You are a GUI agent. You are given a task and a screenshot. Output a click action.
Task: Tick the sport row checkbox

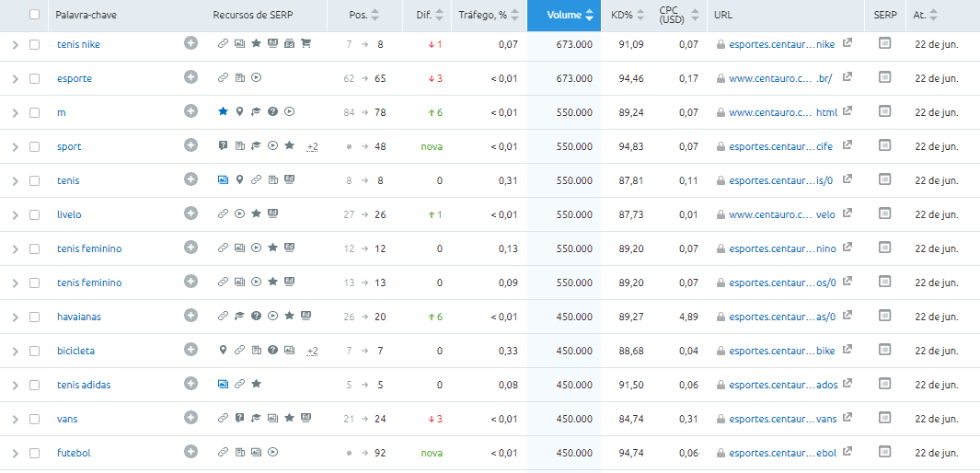[34, 147]
